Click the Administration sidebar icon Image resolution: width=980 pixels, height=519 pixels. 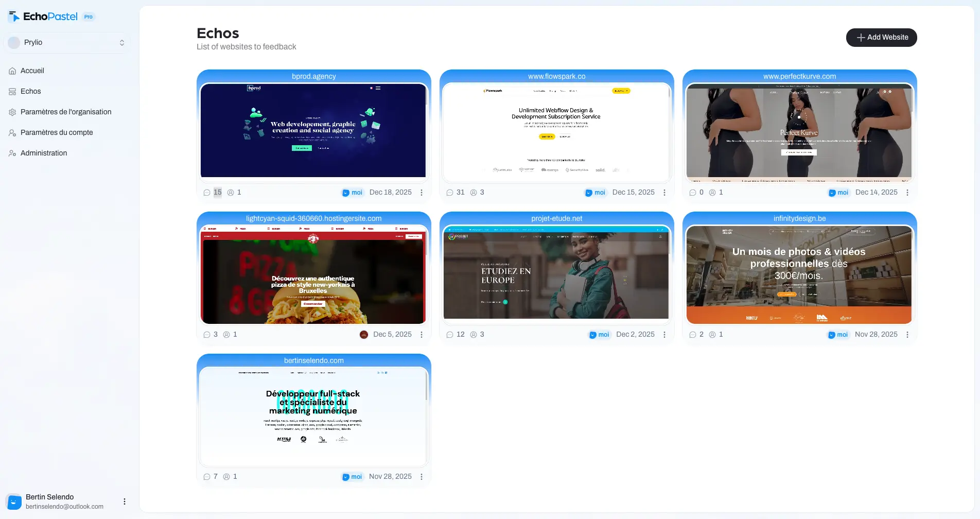click(x=11, y=153)
